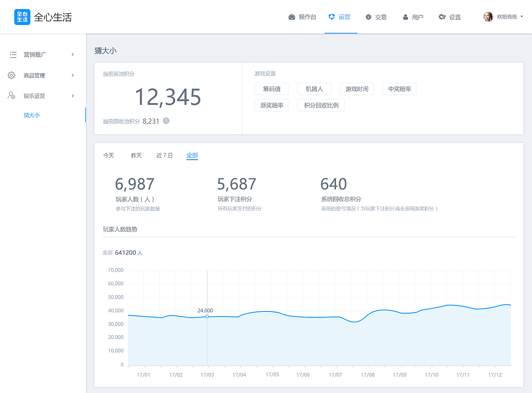This screenshot has height=393, width=532.
Task: Collapse the 娱乐运营 sidebar chevron
Action: click(73, 96)
